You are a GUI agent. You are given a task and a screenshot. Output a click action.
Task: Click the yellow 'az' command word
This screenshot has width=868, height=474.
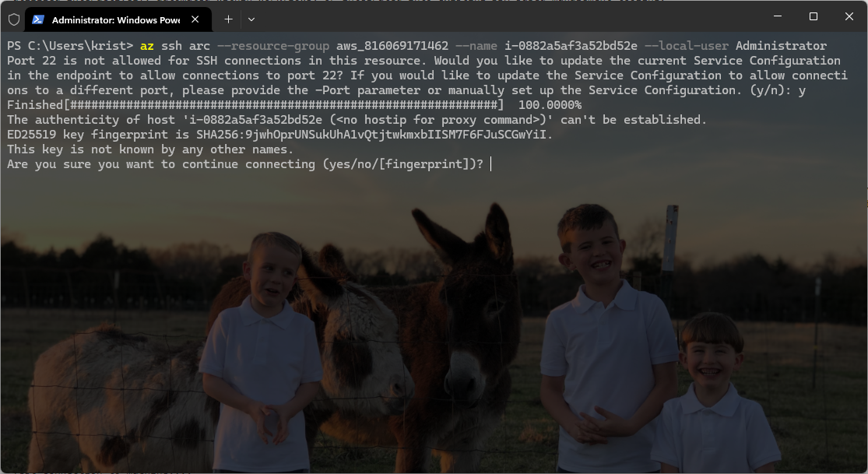[x=147, y=46]
